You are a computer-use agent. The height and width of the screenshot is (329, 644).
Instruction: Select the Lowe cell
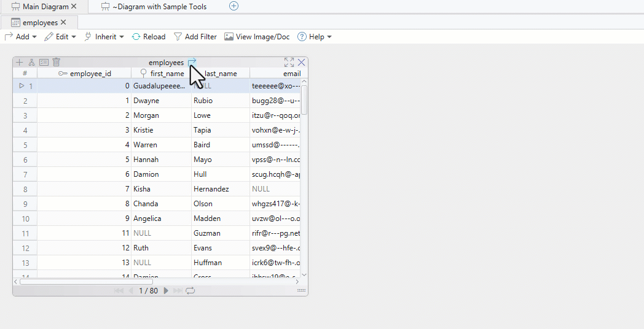click(221, 115)
